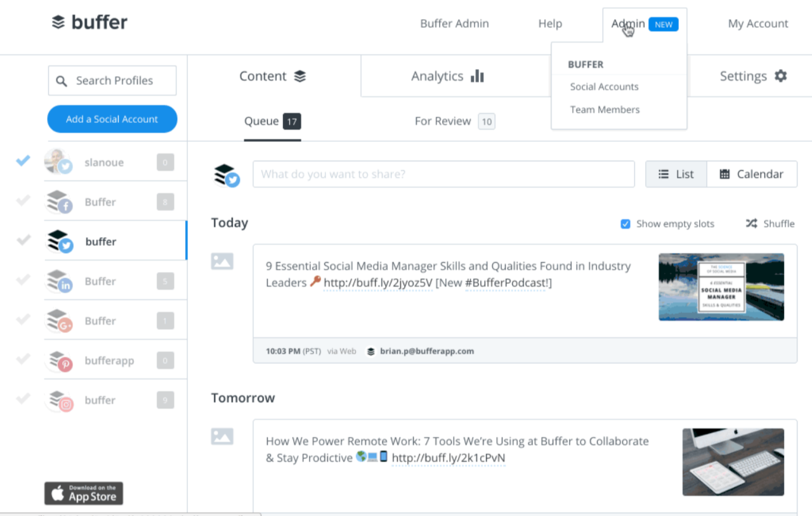
Task: Click the Buffer Facebook profile avatar
Action: coord(59,202)
